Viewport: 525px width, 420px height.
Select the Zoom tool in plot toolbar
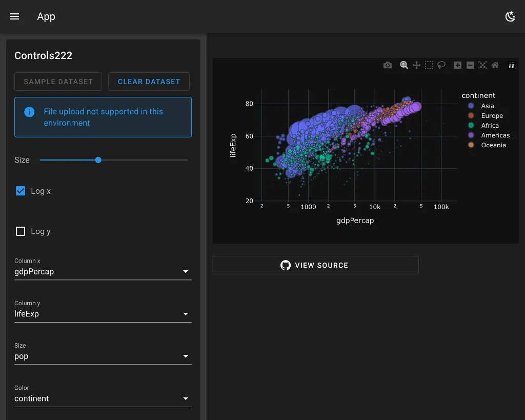[404, 65]
